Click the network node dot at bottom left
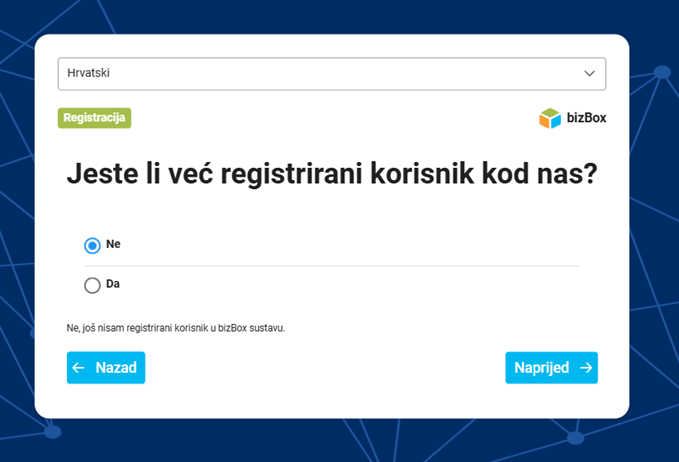 pos(52,432)
